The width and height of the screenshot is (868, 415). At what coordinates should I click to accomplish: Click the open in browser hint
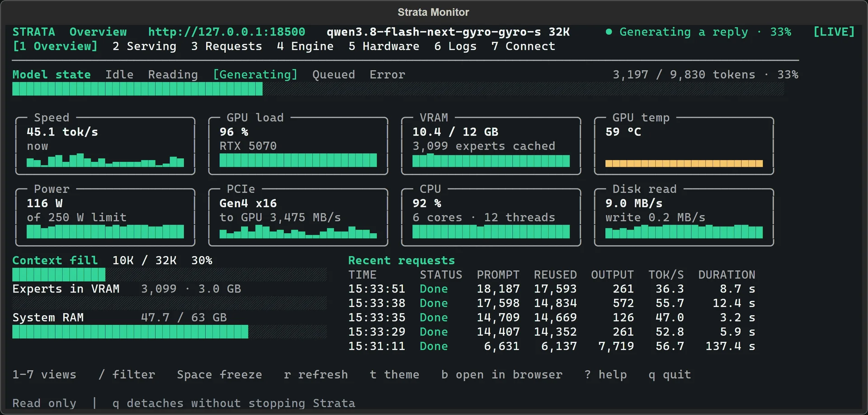click(x=502, y=374)
